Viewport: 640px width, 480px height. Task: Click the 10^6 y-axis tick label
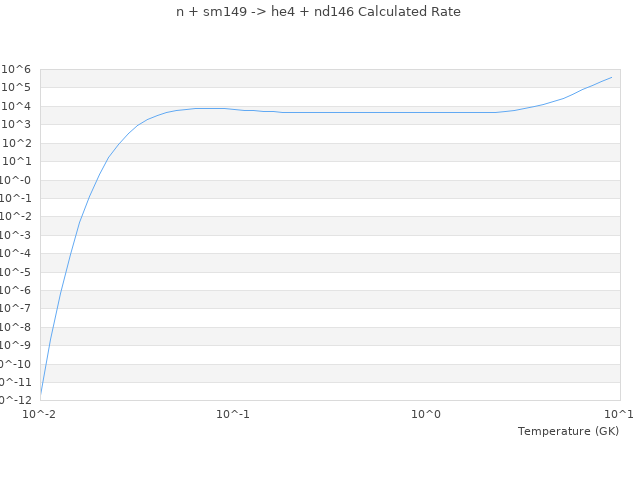(17, 69)
